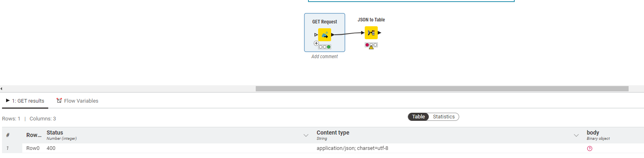
Task: Click Add comment under GET Request
Action: [x=325, y=57]
